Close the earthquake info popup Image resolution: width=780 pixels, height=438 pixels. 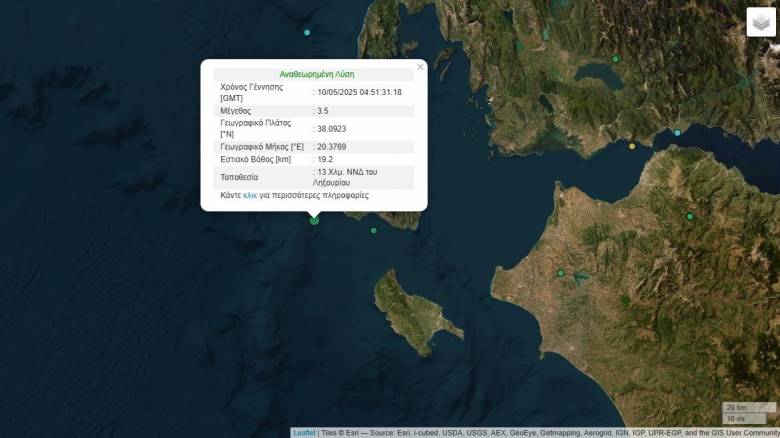pos(420,67)
